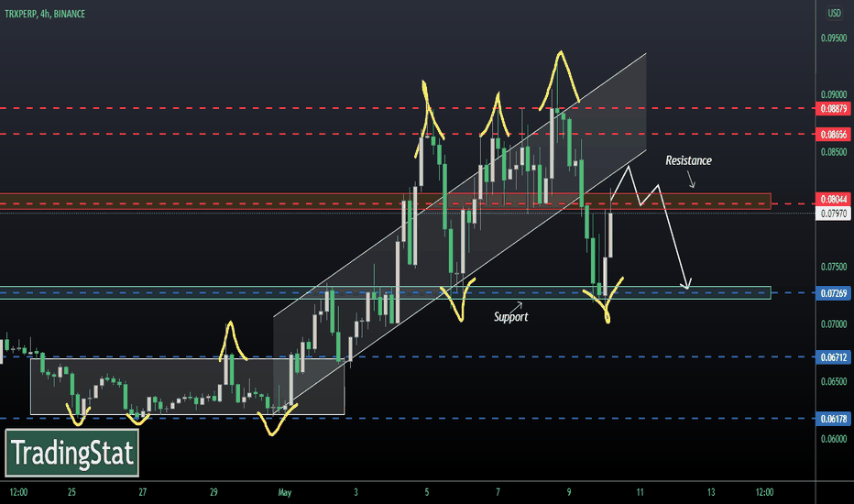
Task: Select the 0.08656 red price label
Action: pos(833,134)
